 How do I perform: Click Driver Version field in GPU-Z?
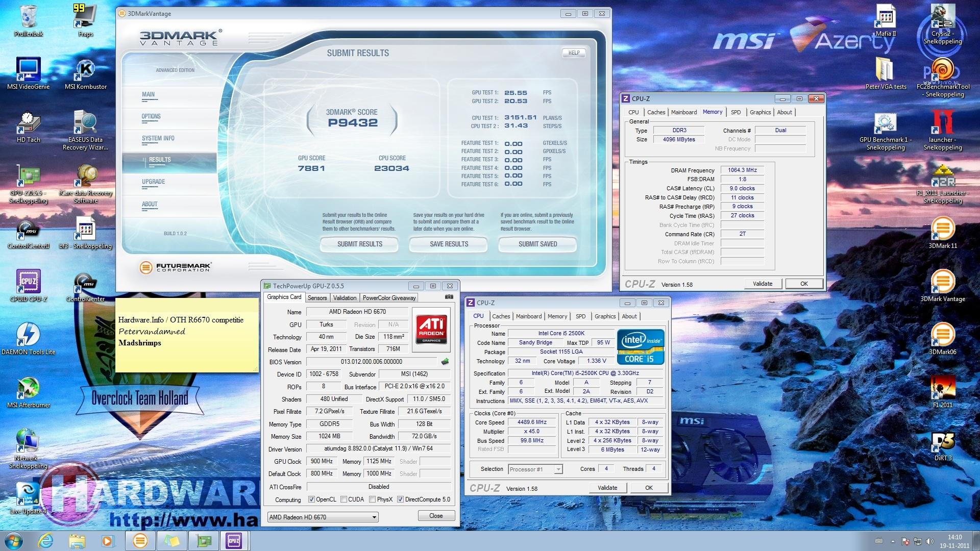(x=378, y=449)
